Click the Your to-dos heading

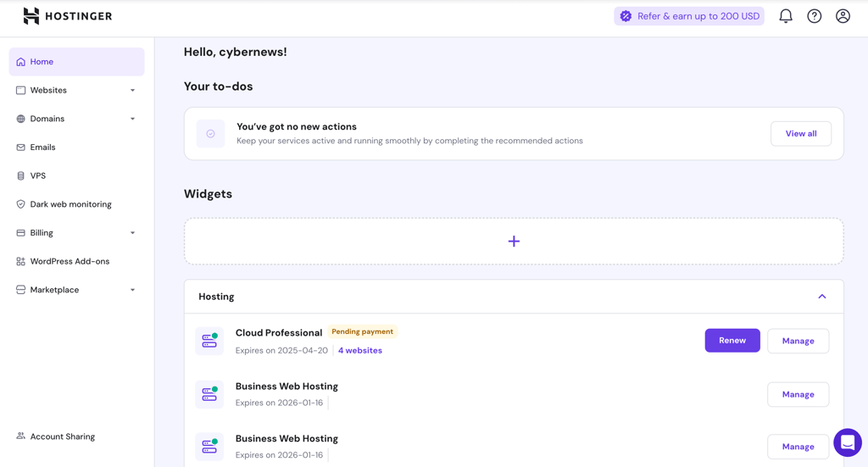point(218,86)
